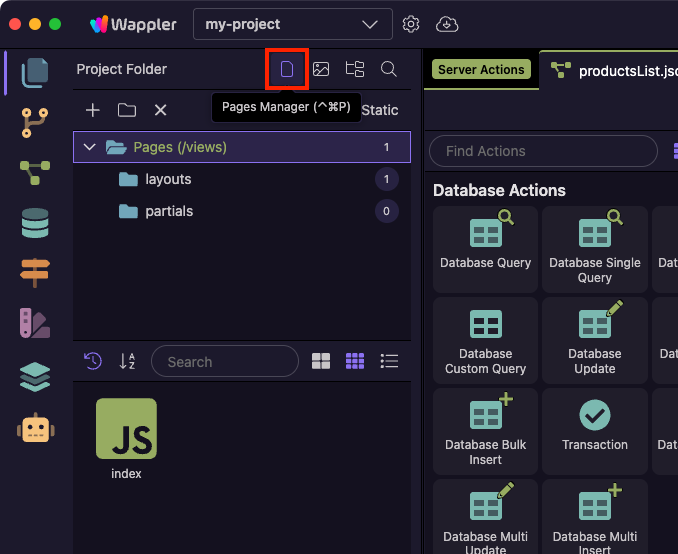
Task: Open the Database Manager in the sidebar
Action: pos(35,222)
